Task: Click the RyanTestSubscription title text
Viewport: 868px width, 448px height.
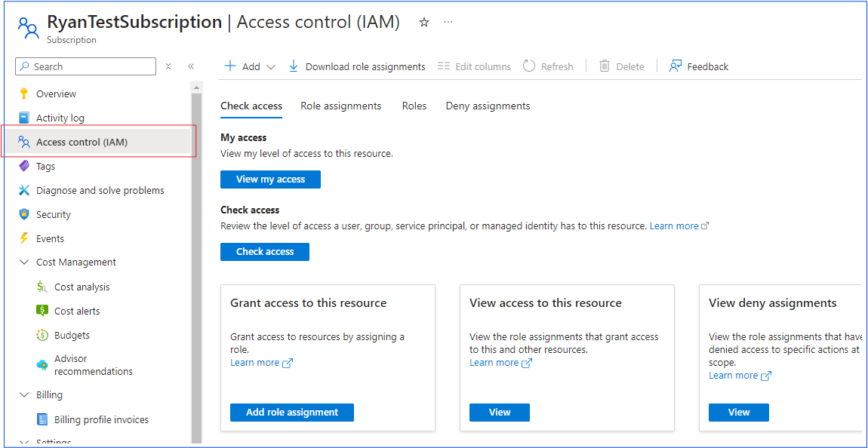Action: [134, 22]
